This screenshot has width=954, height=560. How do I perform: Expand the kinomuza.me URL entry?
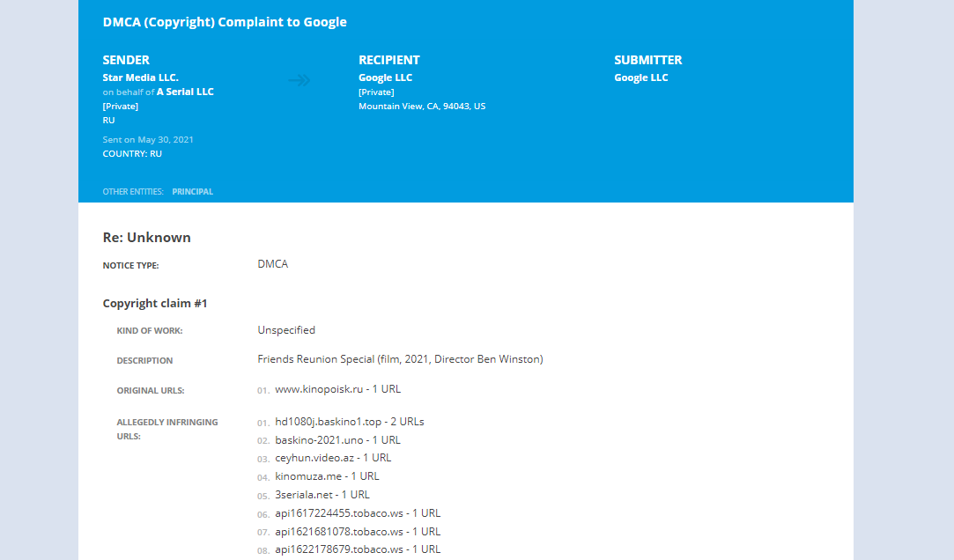[x=327, y=476]
